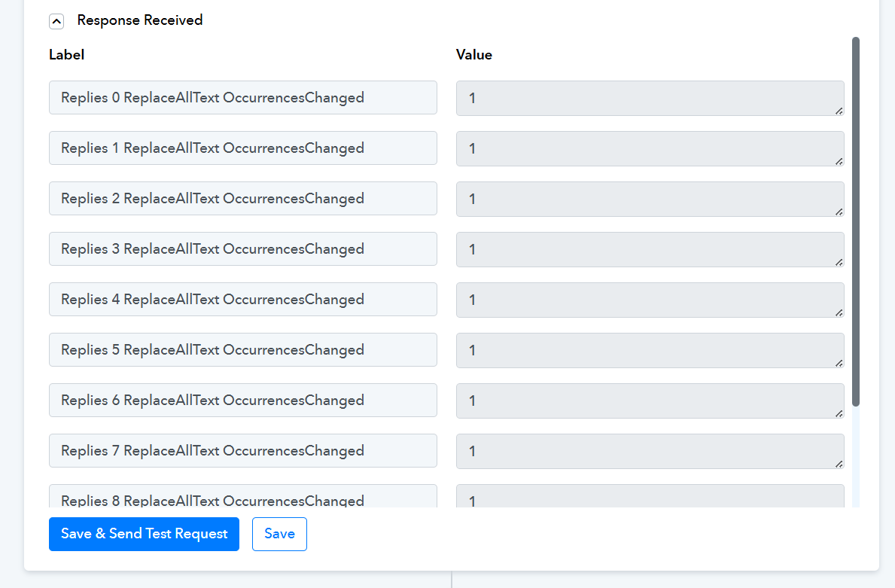The width and height of the screenshot is (895, 588).
Task: Select the Replies 4 label field
Action: click(x=243, y=299)
